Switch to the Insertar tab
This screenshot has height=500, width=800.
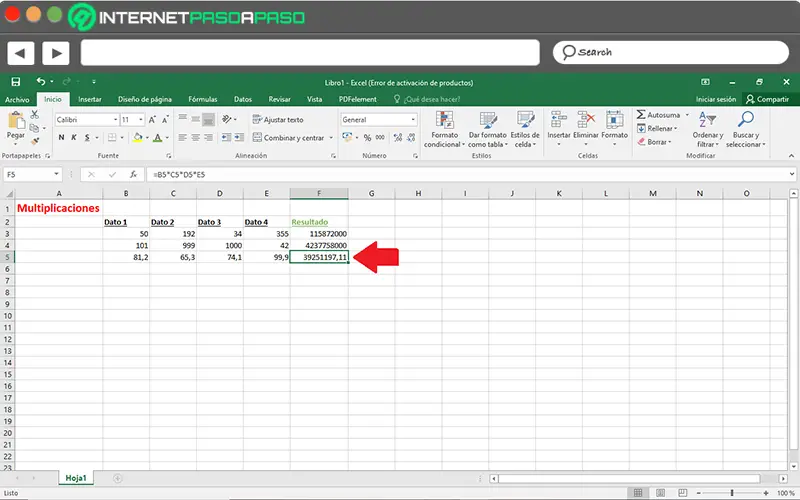pyautogui.click(x=90, y=99)
